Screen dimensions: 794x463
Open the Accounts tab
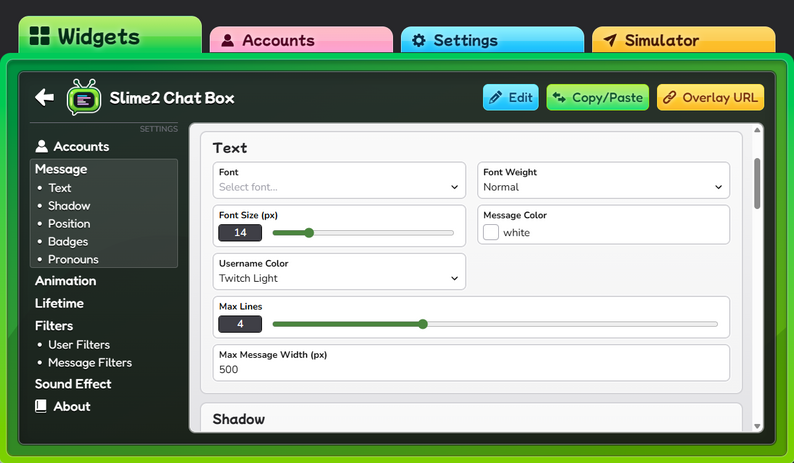[x=301, y=40]
